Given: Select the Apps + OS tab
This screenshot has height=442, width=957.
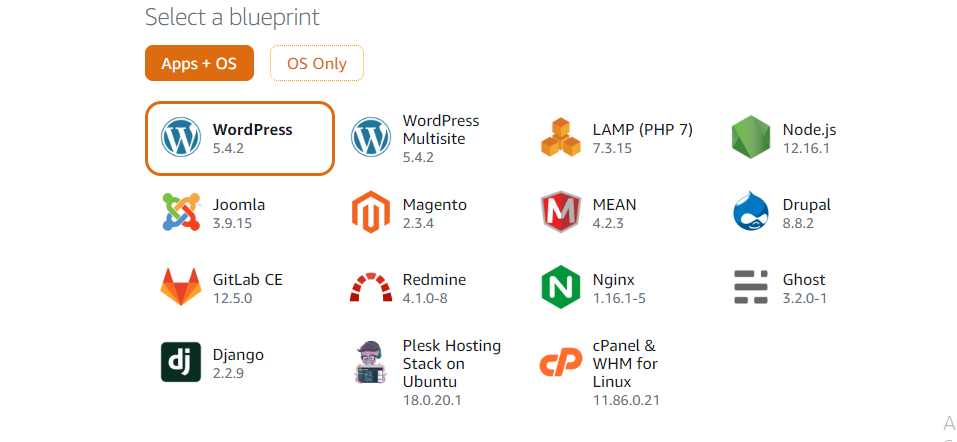Looking at the screenshot, I should click(199, 63).
